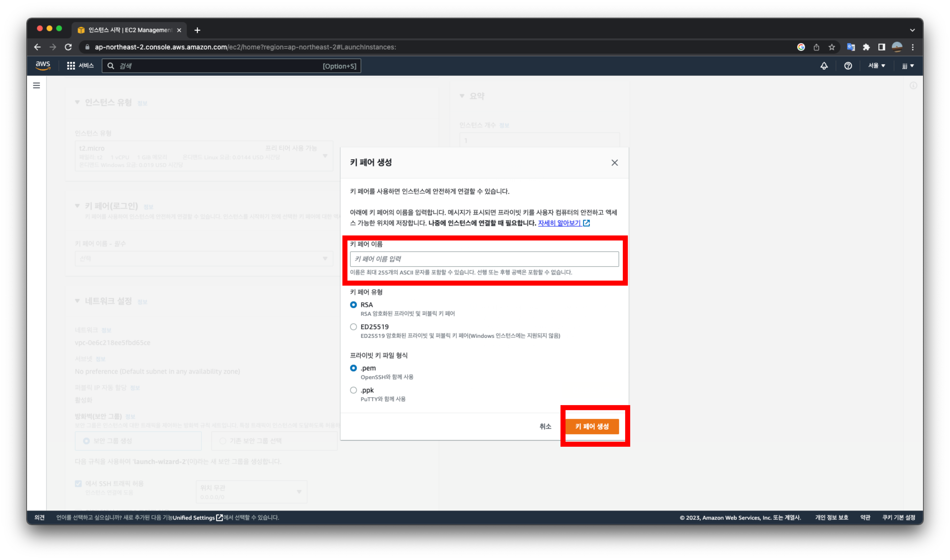Open the notifications bell icon

click(x=824, y=66)
